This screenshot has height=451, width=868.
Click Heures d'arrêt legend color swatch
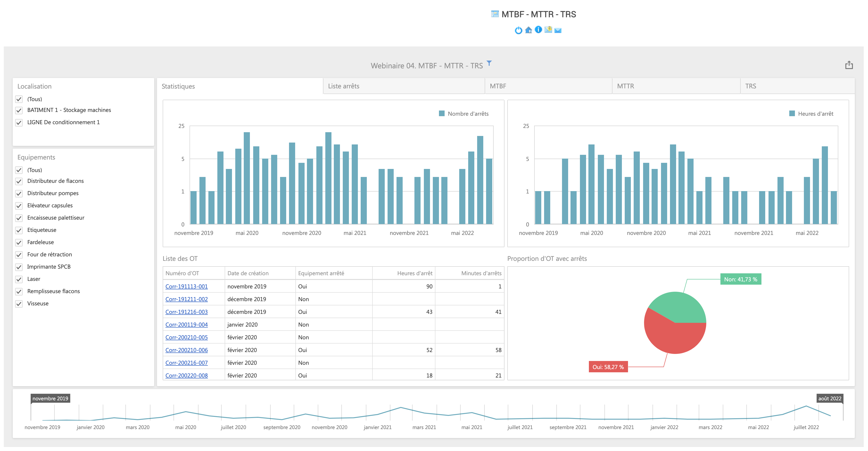pyautogui.click(x=792, y=114)
